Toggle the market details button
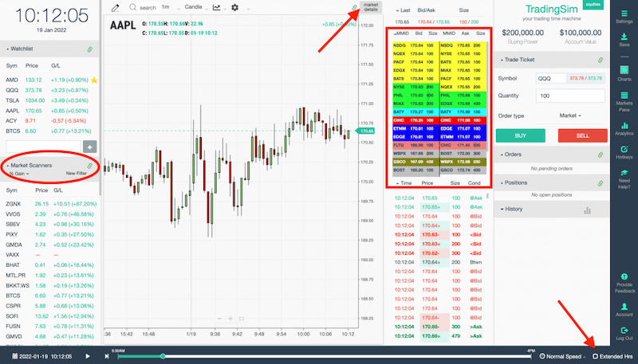 tap(370, 7)
